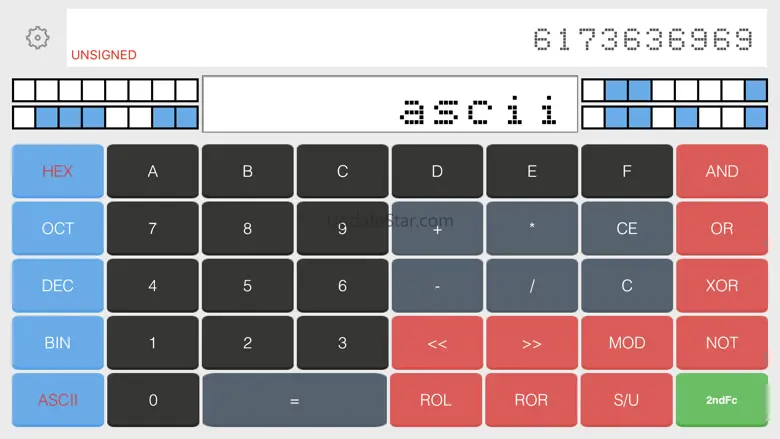The image size is (780, 439).
Task: Open settings with the gear icon
Action: click(x=37, y=38)
